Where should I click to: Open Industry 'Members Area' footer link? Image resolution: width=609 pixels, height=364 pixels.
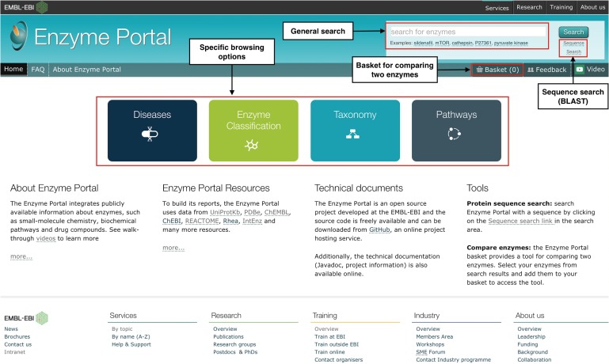[x=435, y=336]
